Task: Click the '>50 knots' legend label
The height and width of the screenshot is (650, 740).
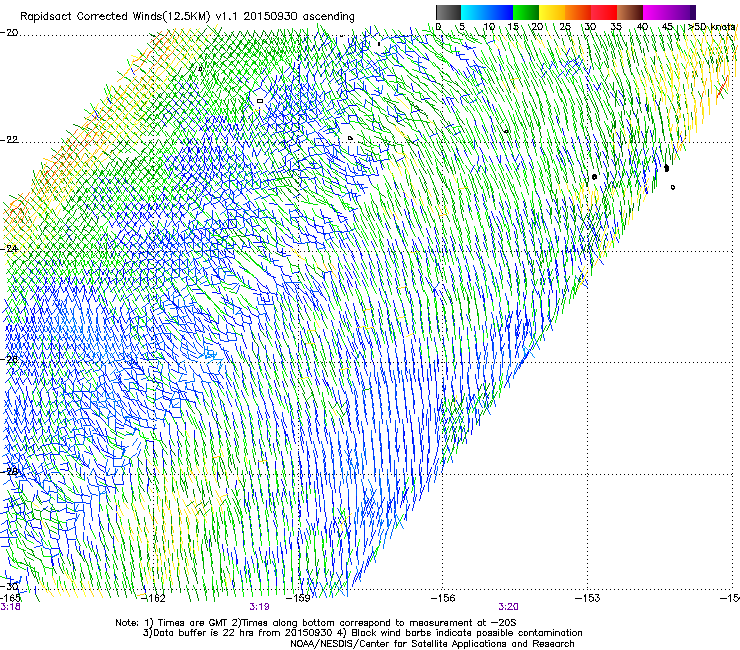Action: tap(711, 27)
